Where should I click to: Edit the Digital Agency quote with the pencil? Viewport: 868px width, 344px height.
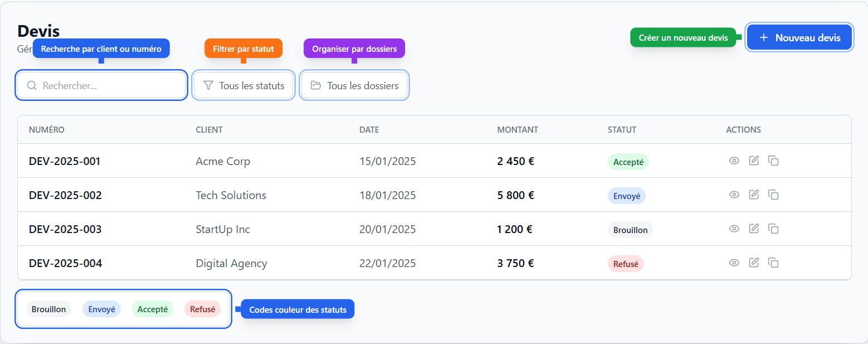coord(754,263)
